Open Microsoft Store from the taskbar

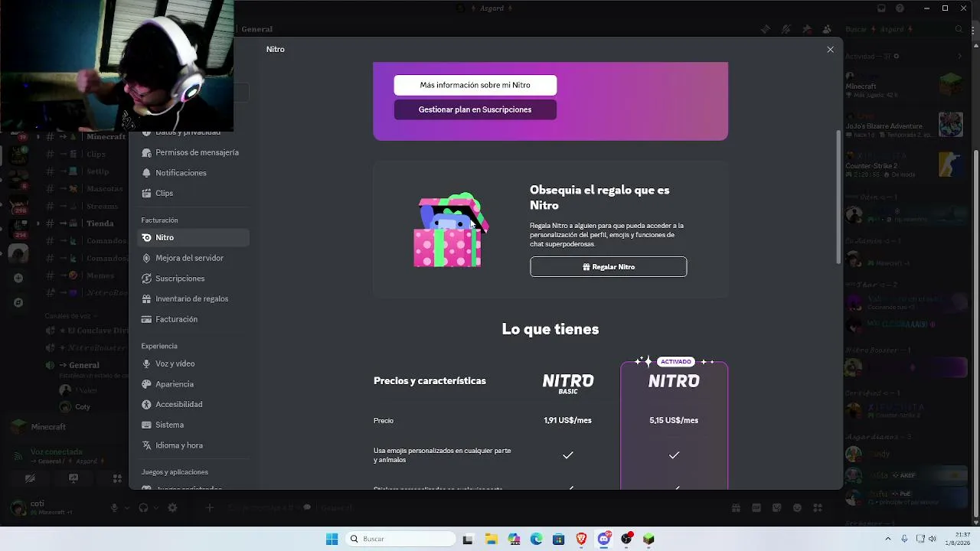coord(559,539)
